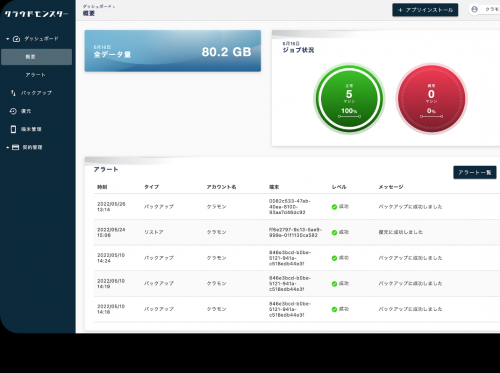500x373 pixels.
Task: Select 概要 in the sidebar
Action: tap(36, 57)
